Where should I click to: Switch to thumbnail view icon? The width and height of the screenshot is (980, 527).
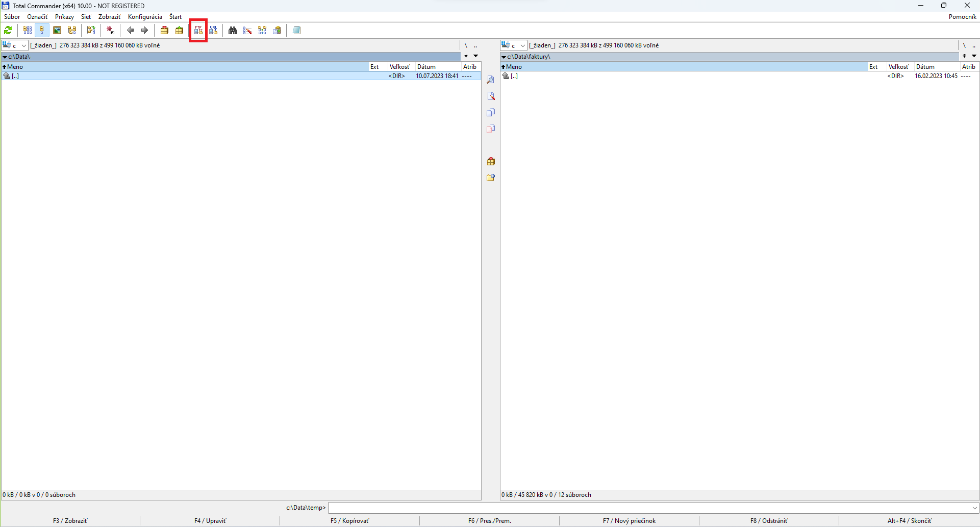57,30
